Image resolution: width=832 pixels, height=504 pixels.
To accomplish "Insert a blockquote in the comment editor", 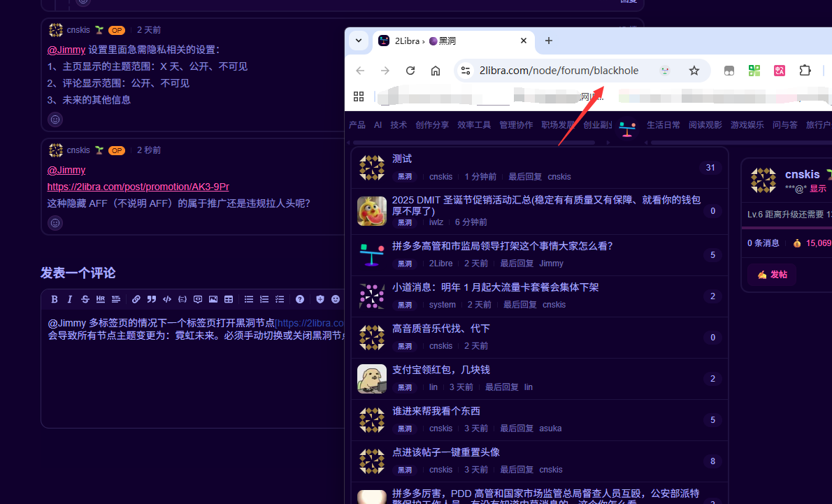I will pyautogui.click(x=151, y=299).
